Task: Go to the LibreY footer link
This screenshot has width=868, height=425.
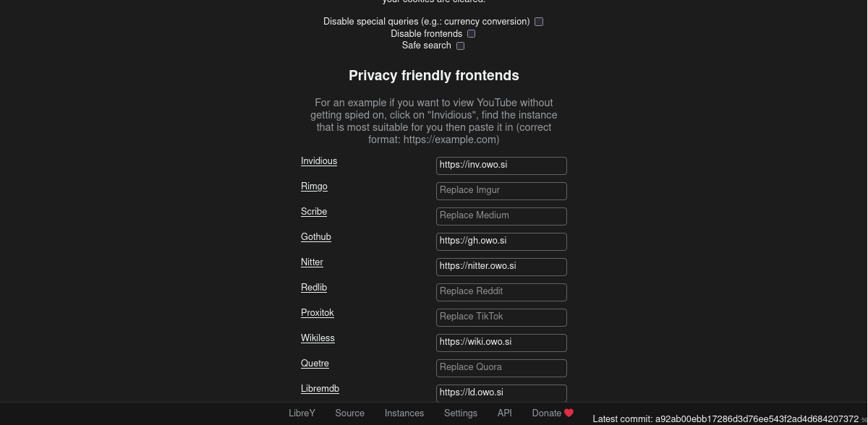Action: tap(302, 413)
